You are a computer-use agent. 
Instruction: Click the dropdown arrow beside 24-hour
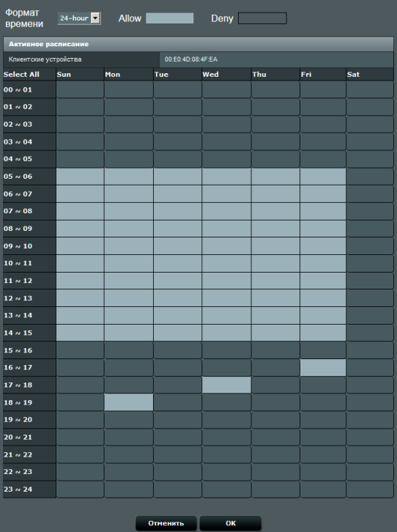point(96,18)
